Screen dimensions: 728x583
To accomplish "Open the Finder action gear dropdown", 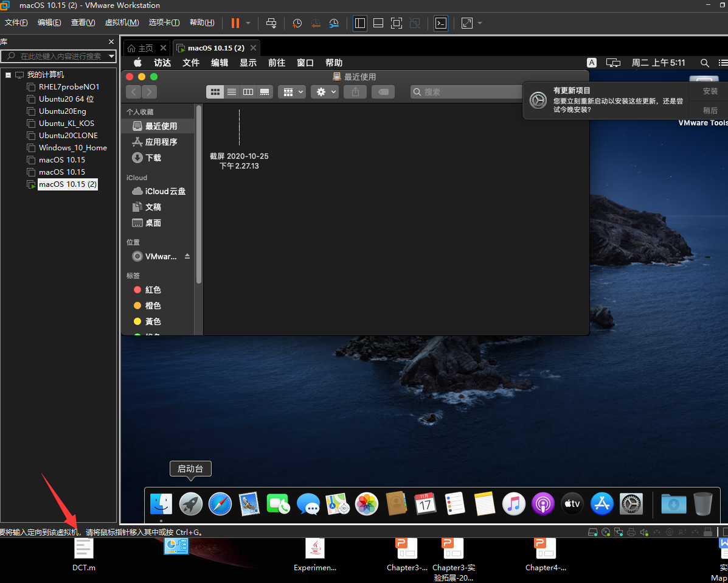I will tap(324, 92).
